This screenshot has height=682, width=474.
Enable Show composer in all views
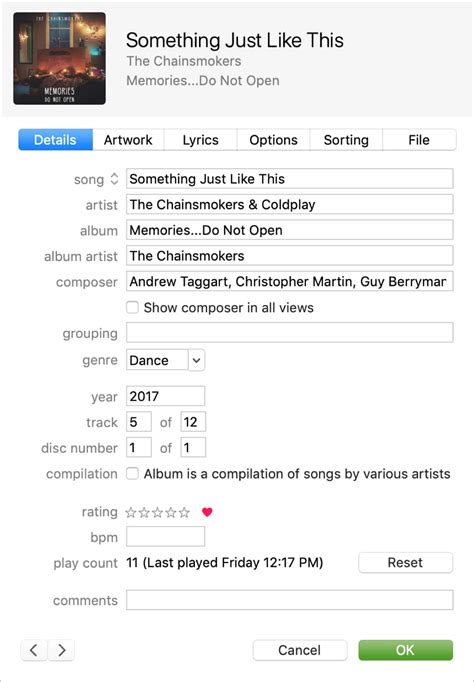coord(132,308)
